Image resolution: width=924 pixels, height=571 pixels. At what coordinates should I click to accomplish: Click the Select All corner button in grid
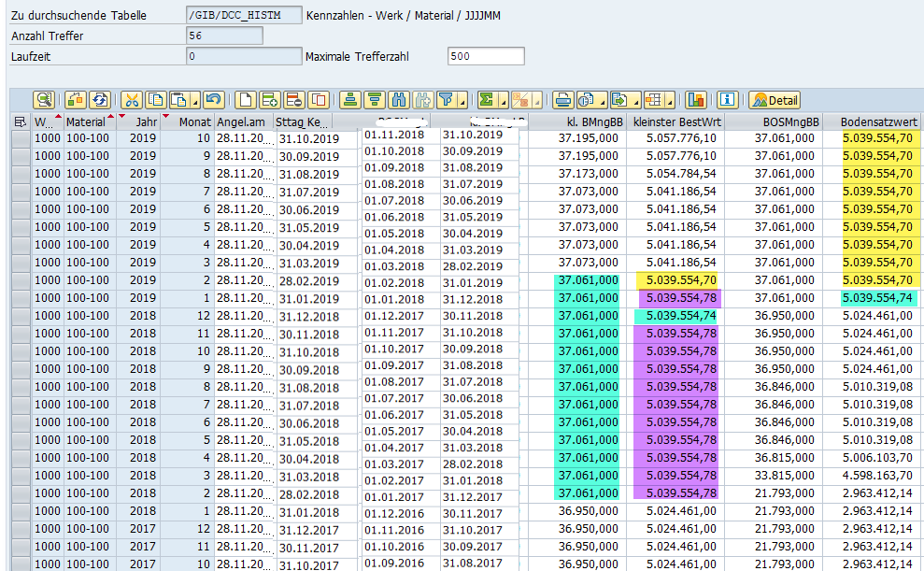pos(21,121)
